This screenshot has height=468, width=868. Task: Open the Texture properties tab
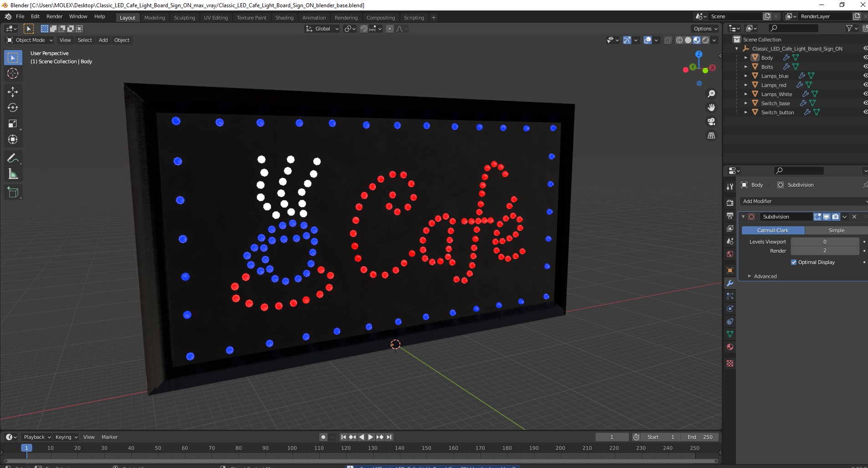coord(730,363)
